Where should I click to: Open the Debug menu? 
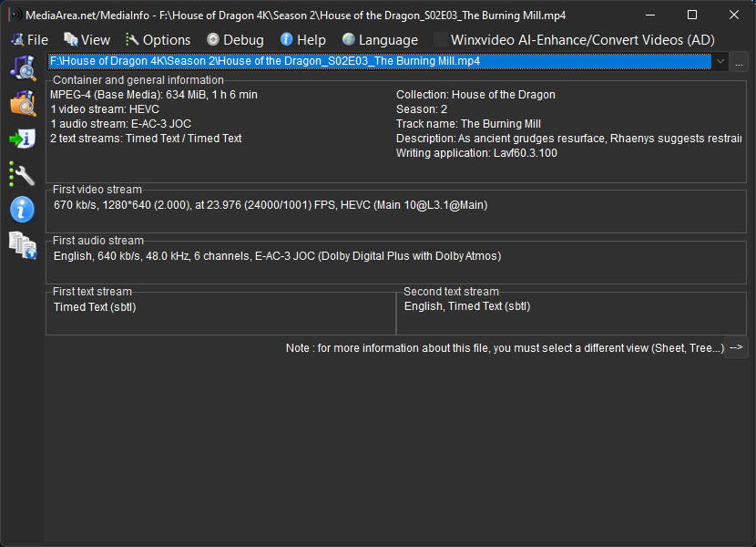coord(235,39)
